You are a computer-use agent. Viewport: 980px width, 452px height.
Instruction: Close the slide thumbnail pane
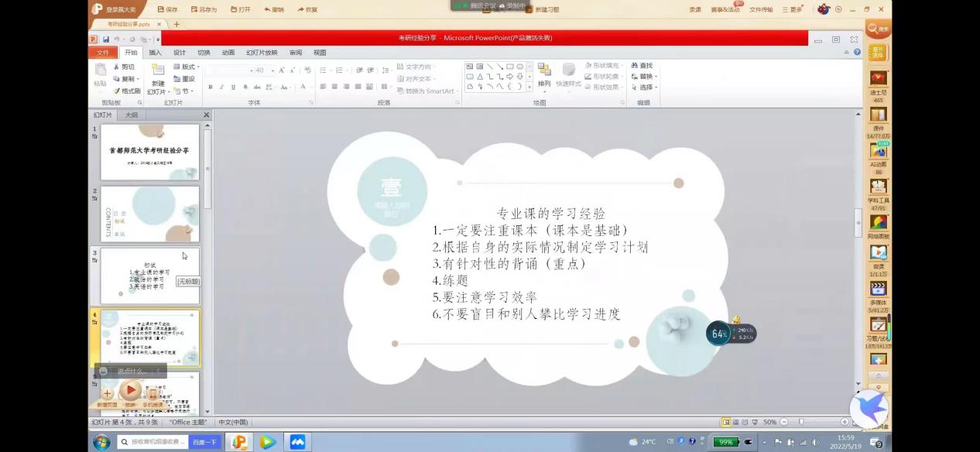click(x=207, y=115)
